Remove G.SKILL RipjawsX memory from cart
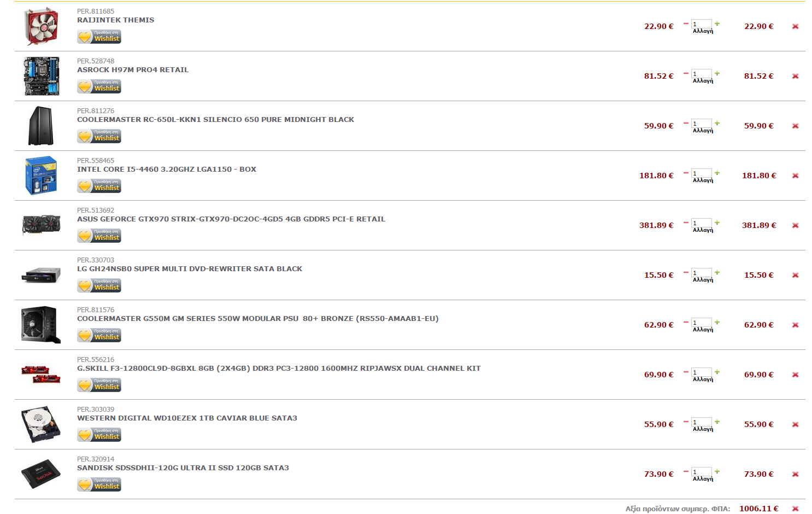The height and width of the screenshot is (514, 812). coord(795,375)
